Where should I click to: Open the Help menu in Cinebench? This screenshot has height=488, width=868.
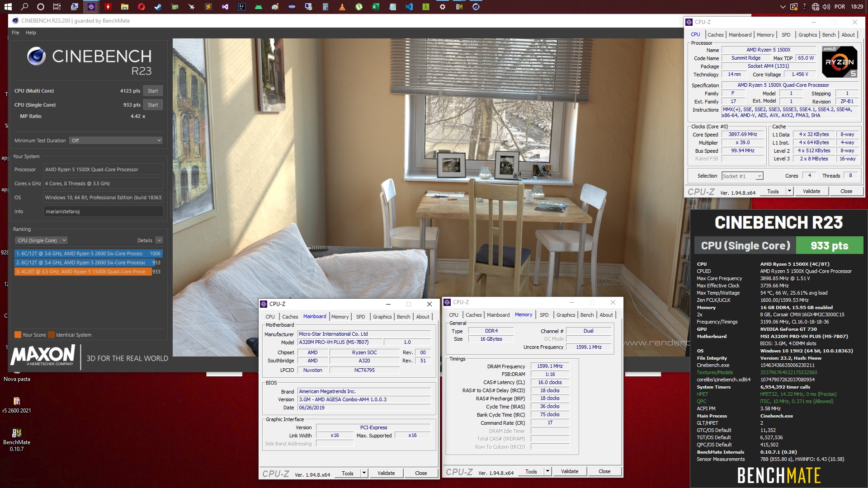[x=31, y=33]
